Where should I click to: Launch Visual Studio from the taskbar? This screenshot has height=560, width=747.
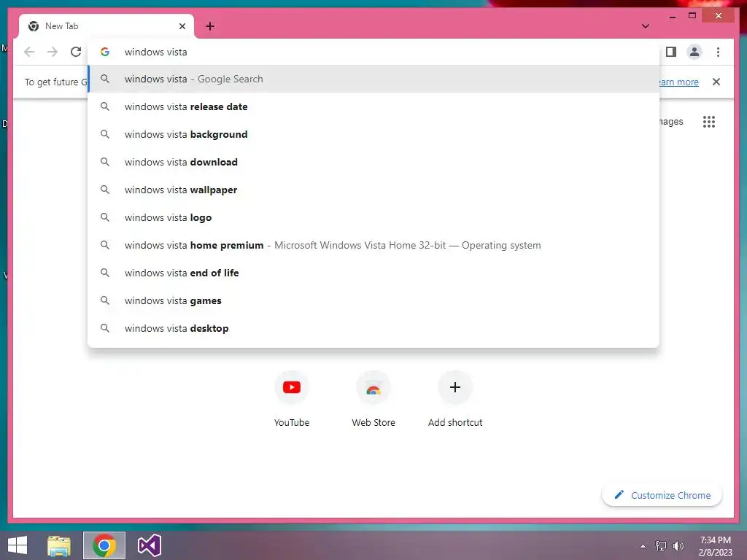(x=149, y=545)
